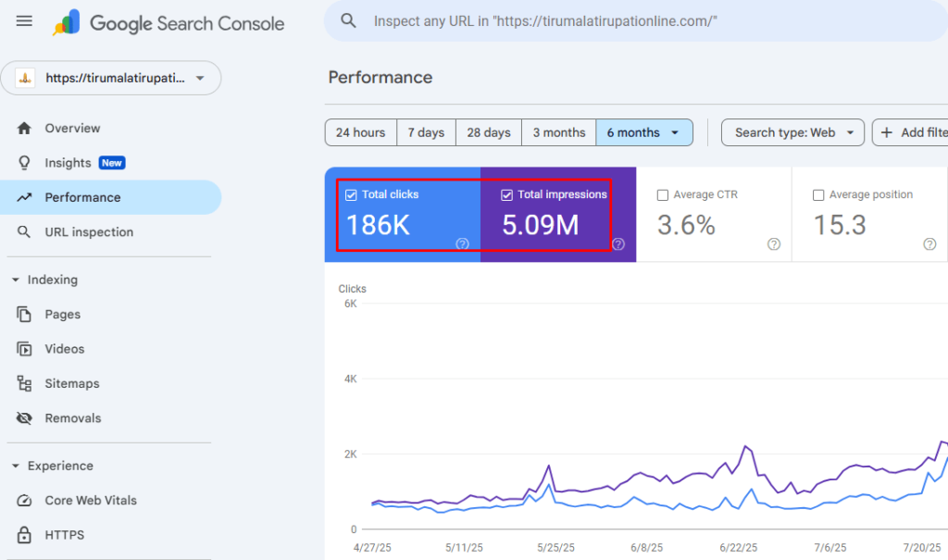The image size is (948, 560).
Task: Enable the Average CTR checkbox
Action: pyautogui.click(x=662, y=195)
